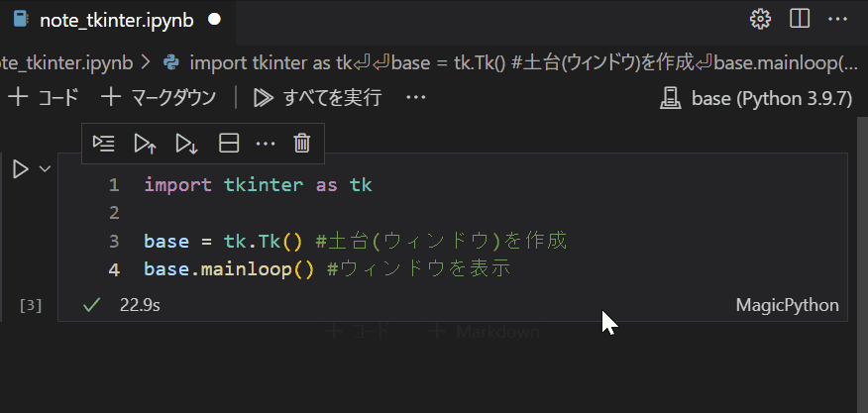Viewport: 868px width, 413px height.
Task: Split cell icon in cell toolbar
Action: [x=229, y=144]
